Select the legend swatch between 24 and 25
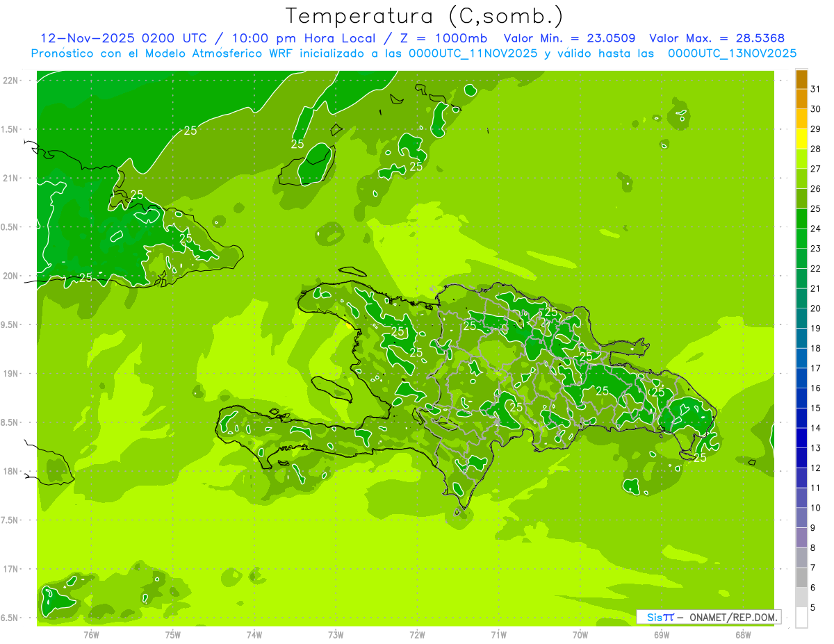 (x=801, y=219)
